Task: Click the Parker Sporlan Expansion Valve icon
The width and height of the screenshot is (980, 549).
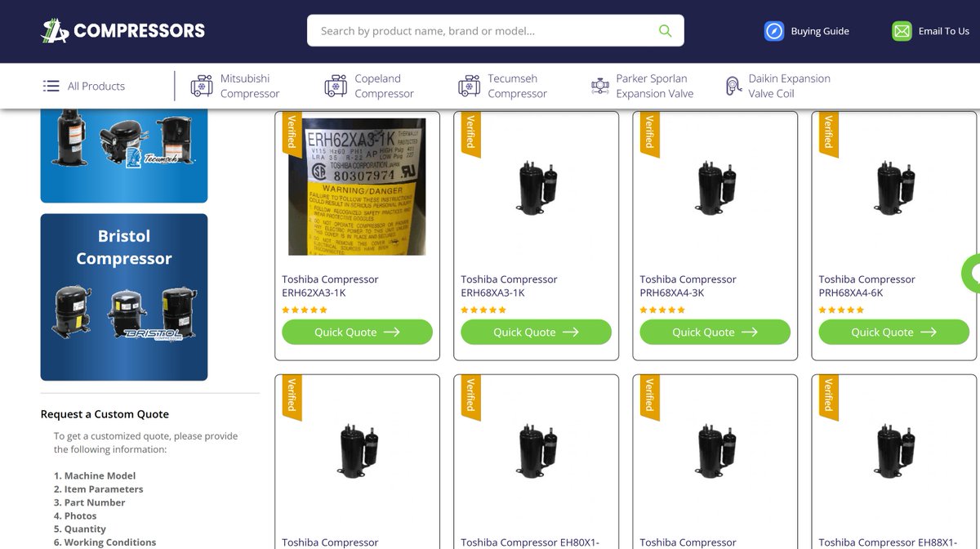Action: [x=600, y=86]
